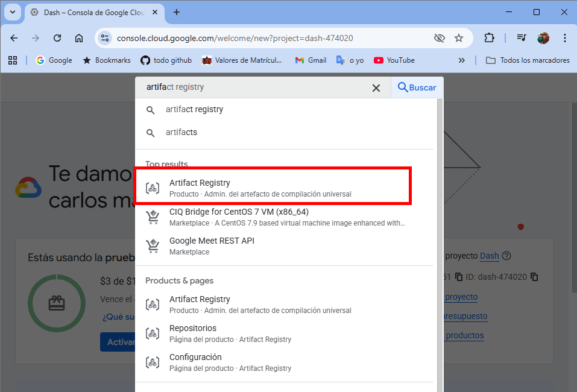Clear the search box with the X icon

click(x=376, y=88)
